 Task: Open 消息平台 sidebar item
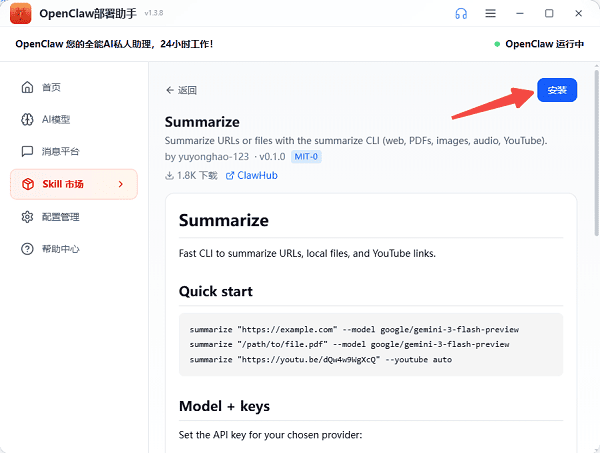(60, 152)
